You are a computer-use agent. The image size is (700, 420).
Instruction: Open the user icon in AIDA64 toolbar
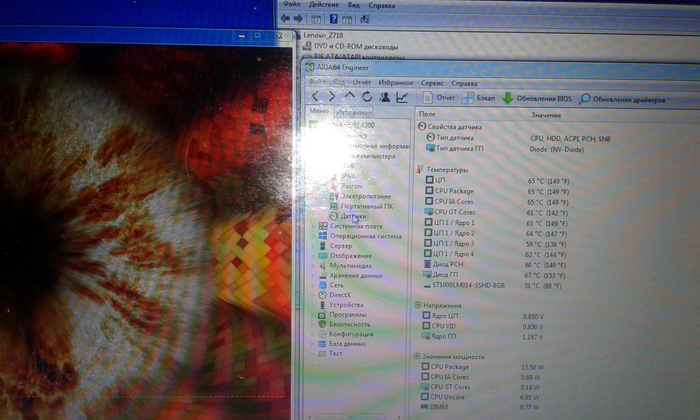tap(384, 97)
